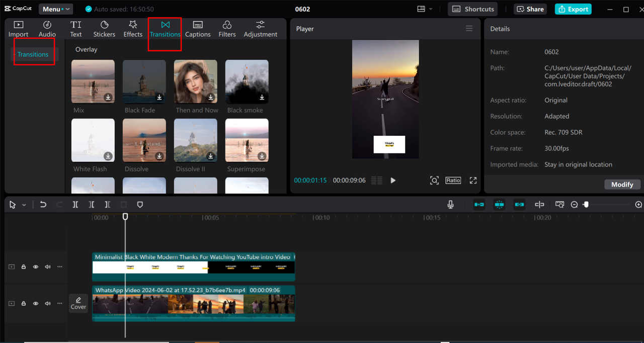The width and height of the screenshot is (644, 343).
Task: Open the Captions tab
Action: [198, 29]
